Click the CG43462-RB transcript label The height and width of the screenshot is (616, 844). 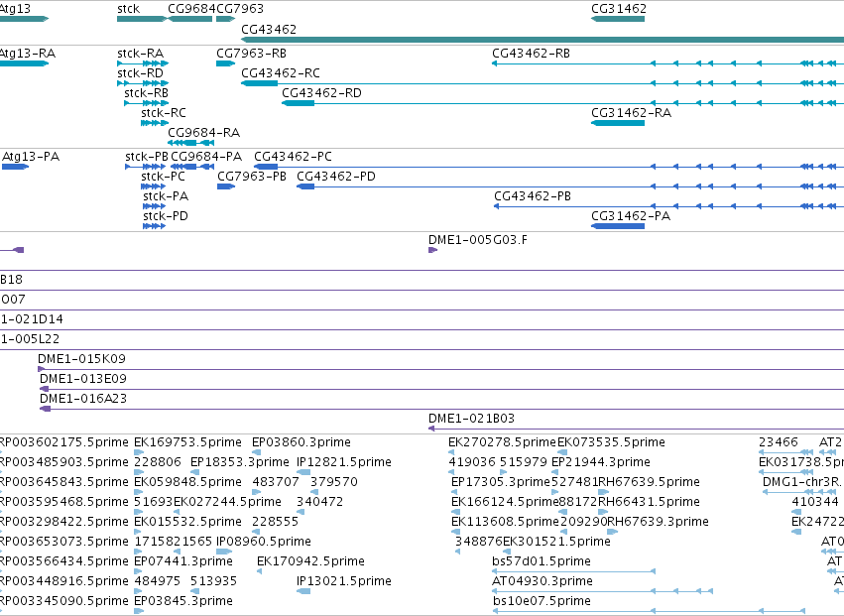[x=532, y=54]
